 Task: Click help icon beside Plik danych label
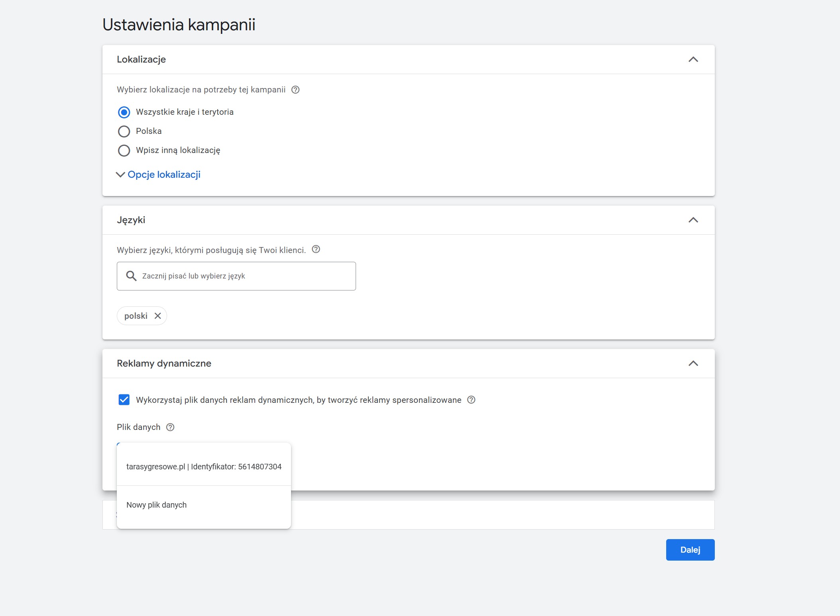click(x=170, y=427)
